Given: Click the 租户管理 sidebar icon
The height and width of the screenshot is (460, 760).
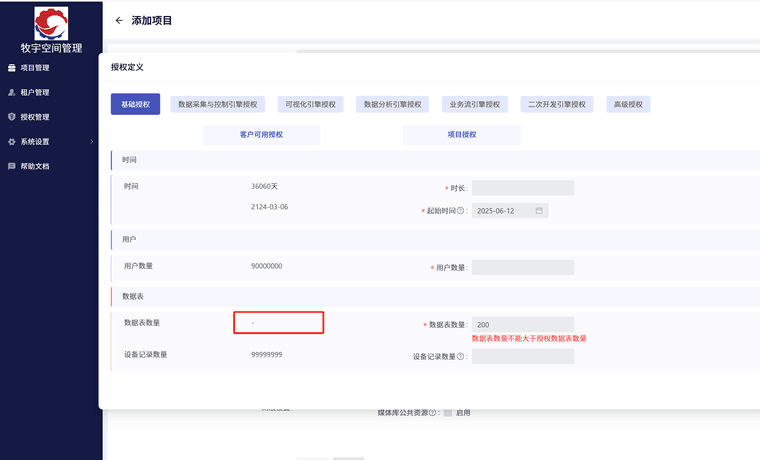Looking at the screenshot, I should click(12, 92).
